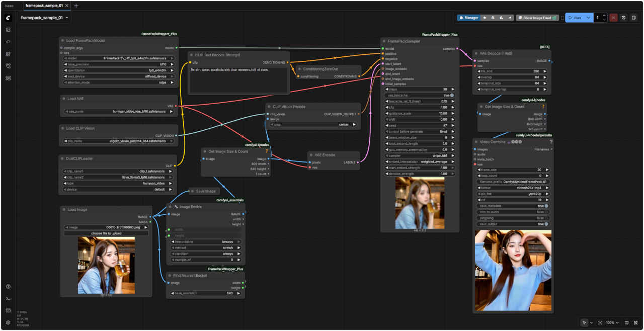Screen dimensions: 644x331
Task: Click the Manager button
Action: 468,18
